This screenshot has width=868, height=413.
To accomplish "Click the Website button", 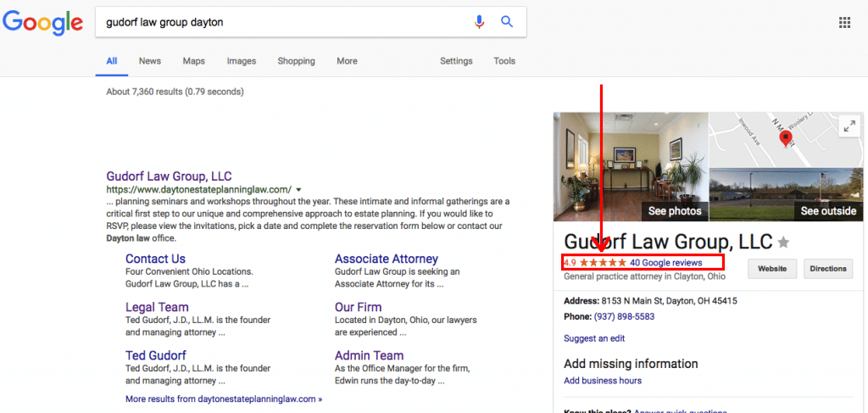I will click(771, 269).
